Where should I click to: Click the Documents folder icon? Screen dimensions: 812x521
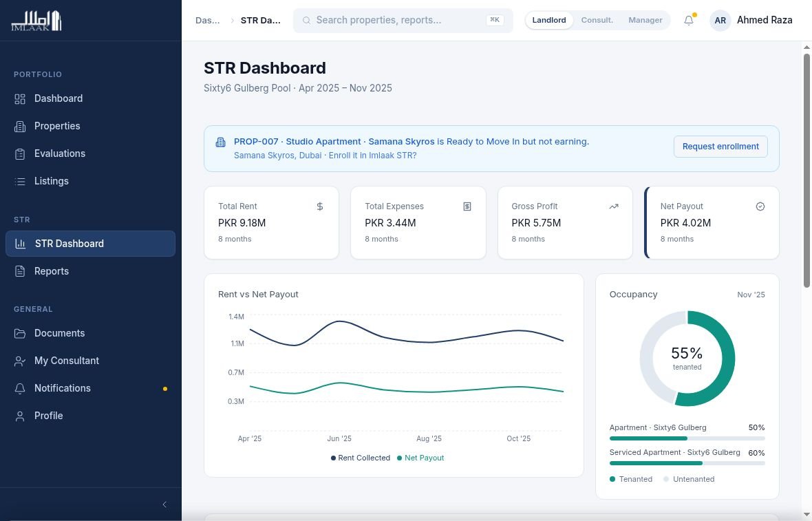(x=20, y=334)
